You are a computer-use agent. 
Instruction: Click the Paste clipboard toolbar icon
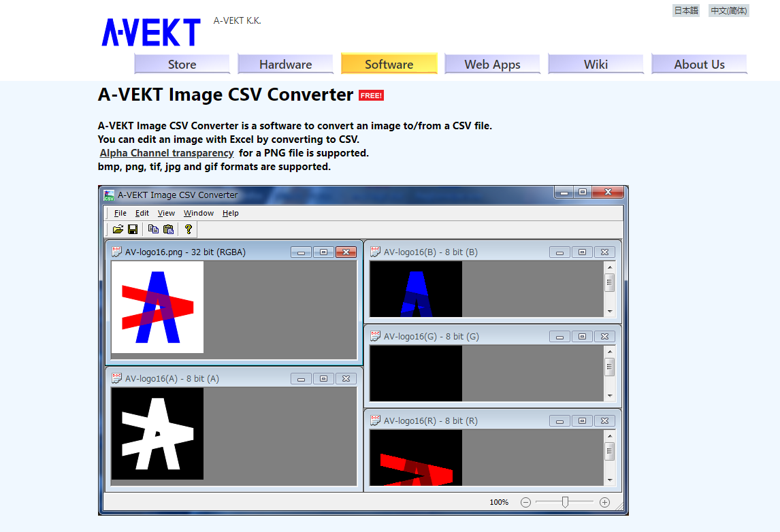pos(169,229)
